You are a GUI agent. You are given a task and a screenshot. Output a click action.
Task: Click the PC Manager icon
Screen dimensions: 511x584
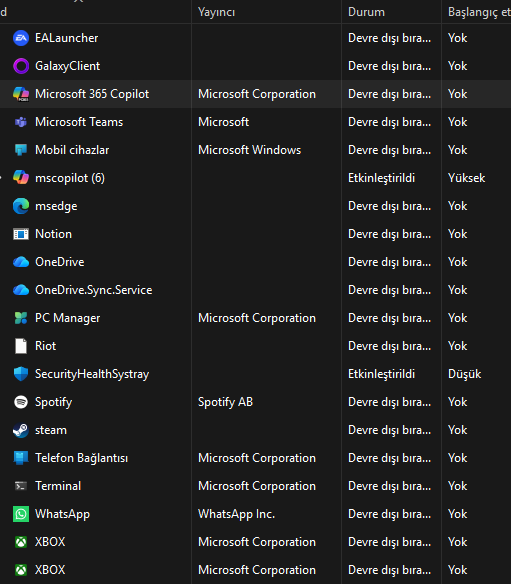click(21, 318)
